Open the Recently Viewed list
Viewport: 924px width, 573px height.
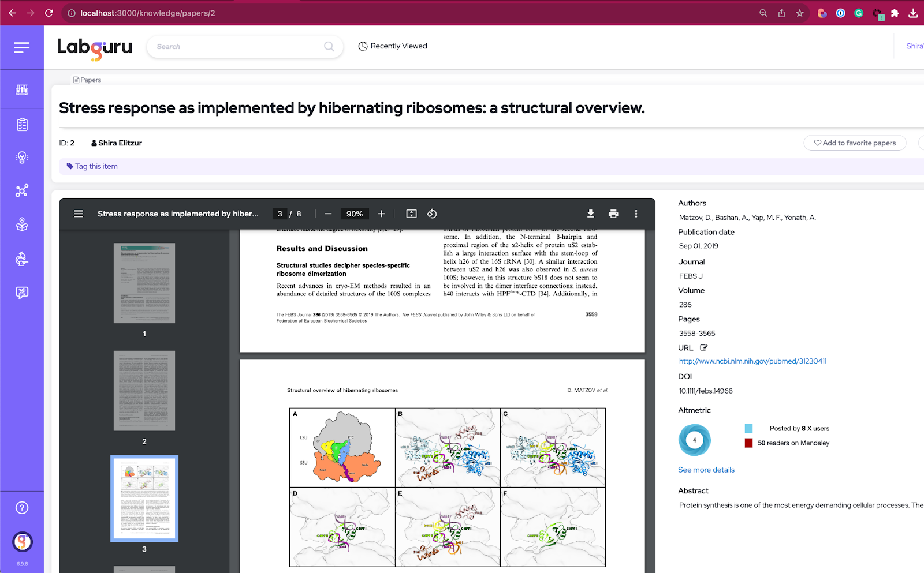click(x=392, y=46)
